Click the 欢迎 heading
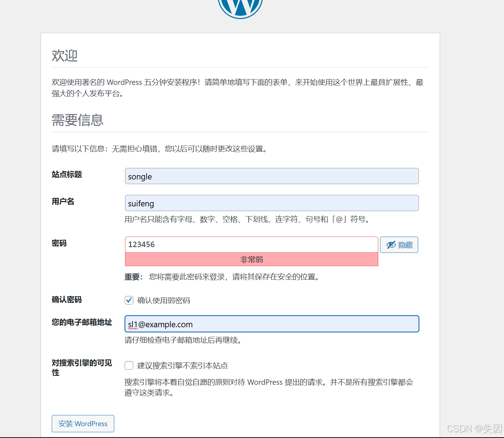504x438 pixels. point(65,55)
